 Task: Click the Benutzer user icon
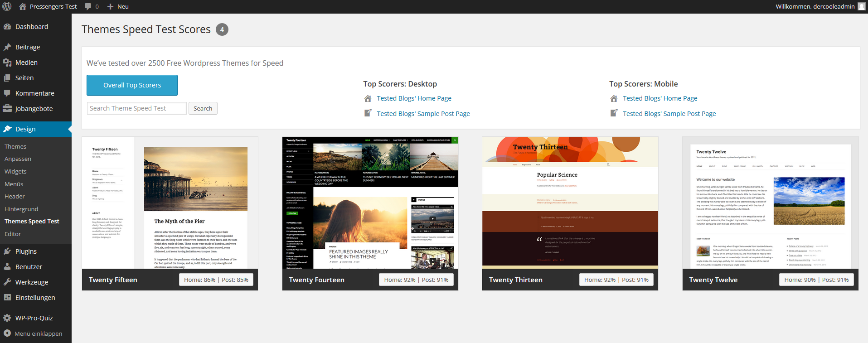coord(7,267)
